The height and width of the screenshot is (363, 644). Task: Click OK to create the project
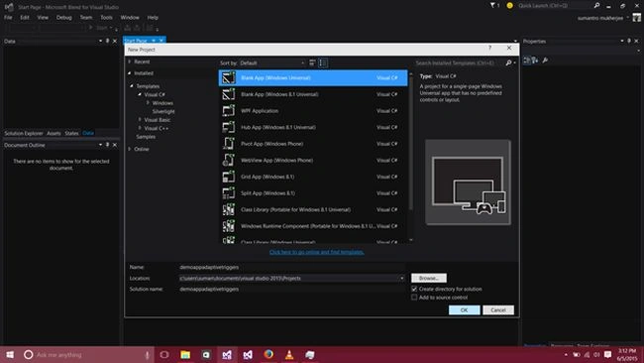[464, 310]
